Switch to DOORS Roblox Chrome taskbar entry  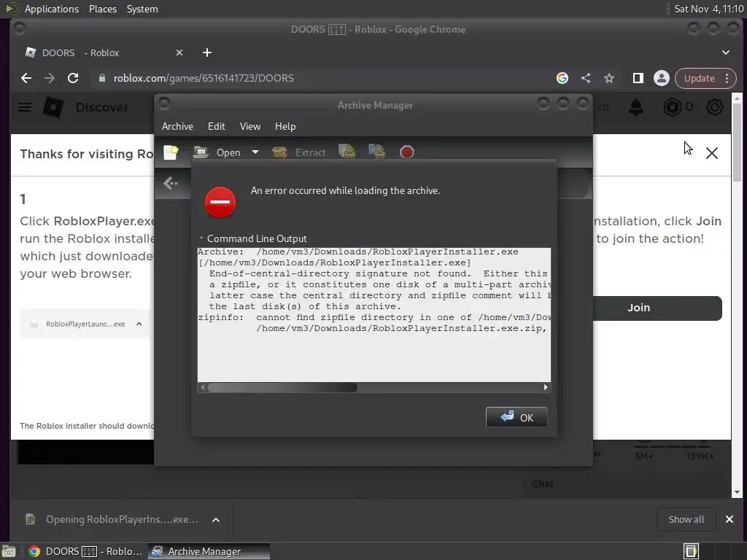86,551
